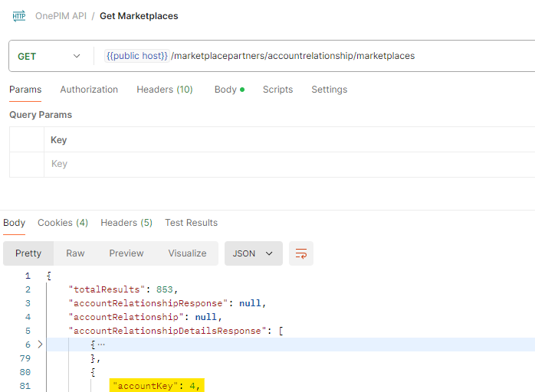The height and width of the screenshot is (392, 535).
Task: Switch to the Authorization tab
Action: click(x=89, y=90)
